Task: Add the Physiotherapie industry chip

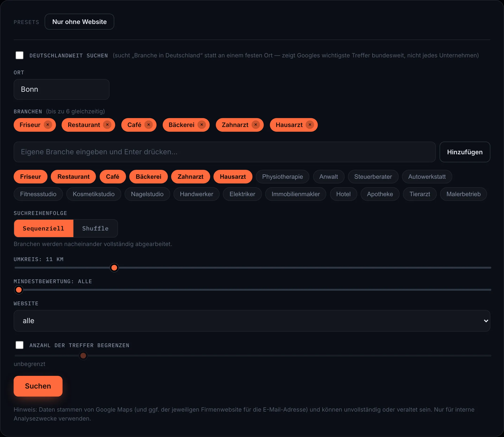Action: click(x=283, y=177)
